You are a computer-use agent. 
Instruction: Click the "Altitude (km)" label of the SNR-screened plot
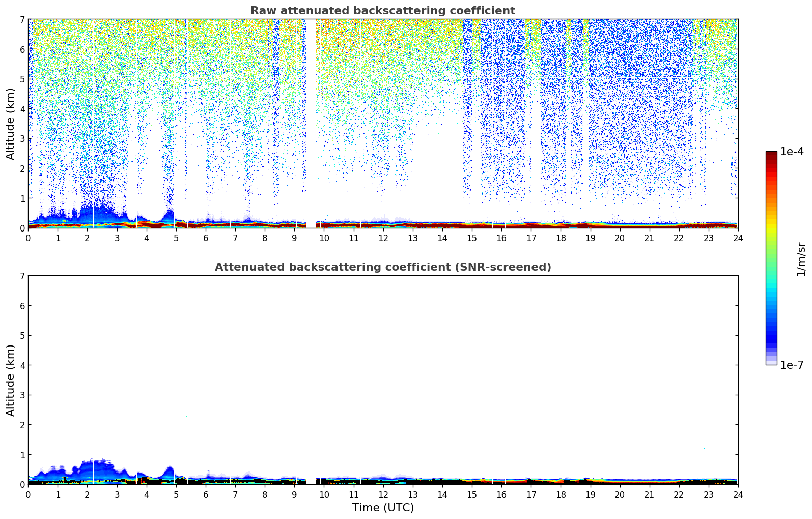11,380
